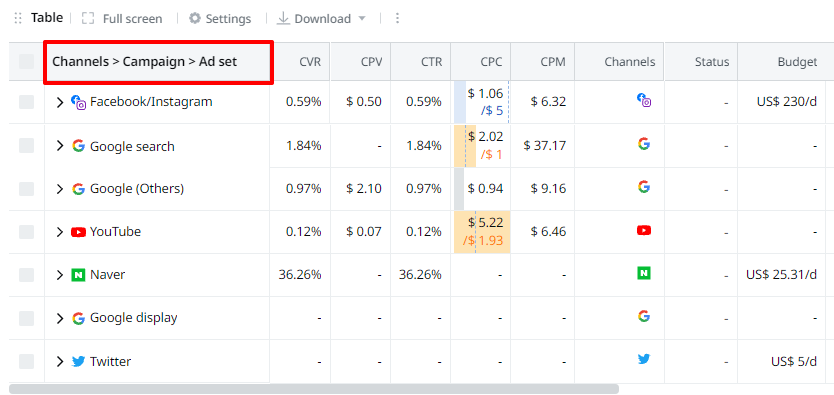Click Channels column icon in Facebook/Instagram row
The image size is (834, 395).
pyautogui.click(x=644, y=100)
